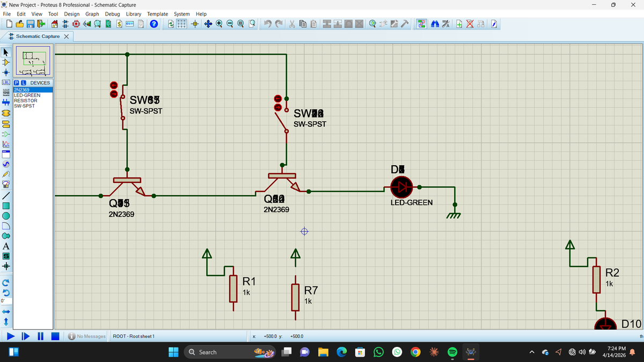
Task: Flip part horizontally with X-mirror
Action: click(x=6, y=311)
